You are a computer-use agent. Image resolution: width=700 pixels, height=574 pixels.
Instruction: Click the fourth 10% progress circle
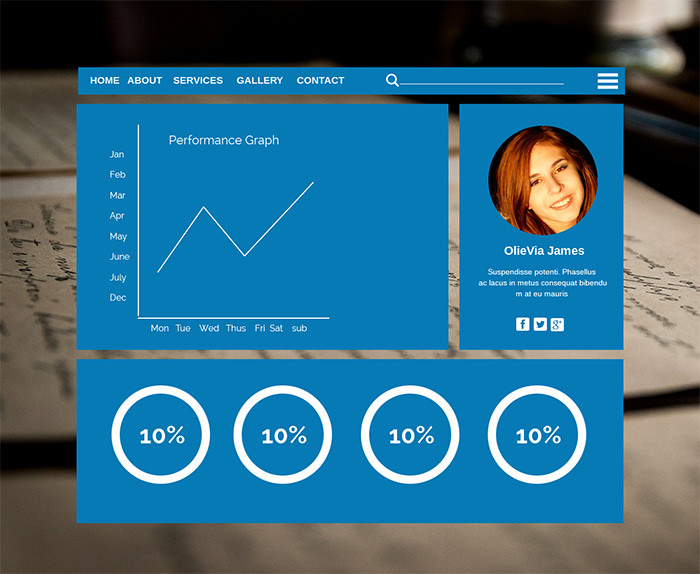point(537,435)
